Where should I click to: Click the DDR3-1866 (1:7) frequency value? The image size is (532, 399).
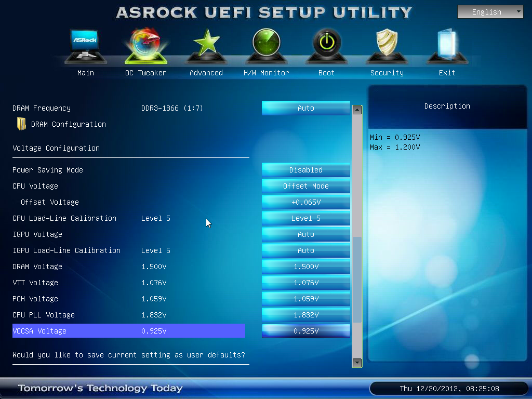pyautogui.click(x=172, y=108)
